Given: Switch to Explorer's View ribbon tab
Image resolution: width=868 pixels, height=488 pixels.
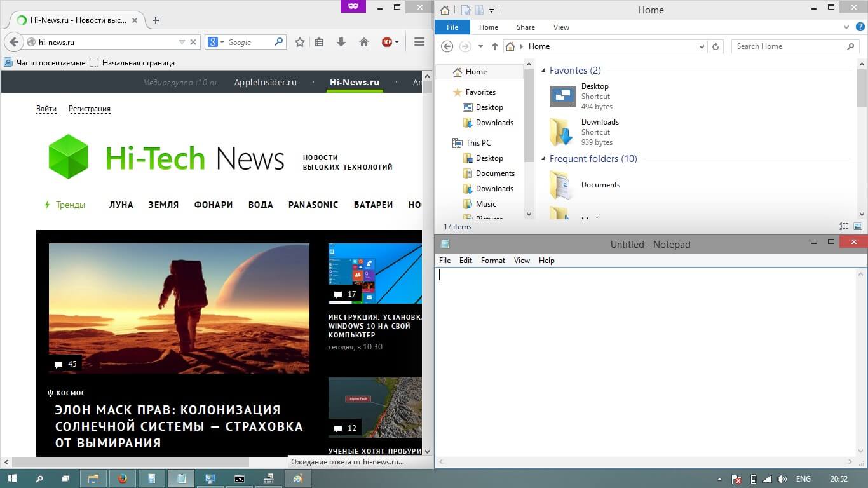Looking at the screenshot, I should [x=561, y=27].
